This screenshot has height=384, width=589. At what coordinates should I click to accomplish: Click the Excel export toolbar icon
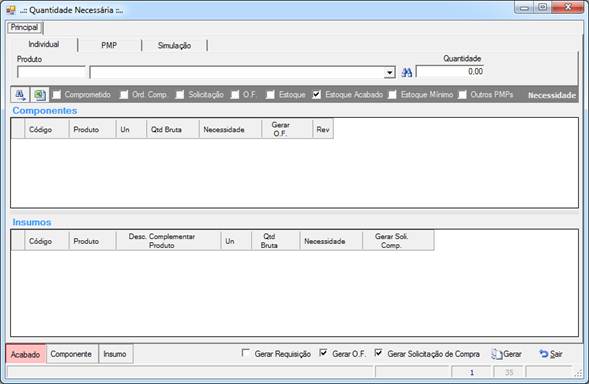[39, 95]
